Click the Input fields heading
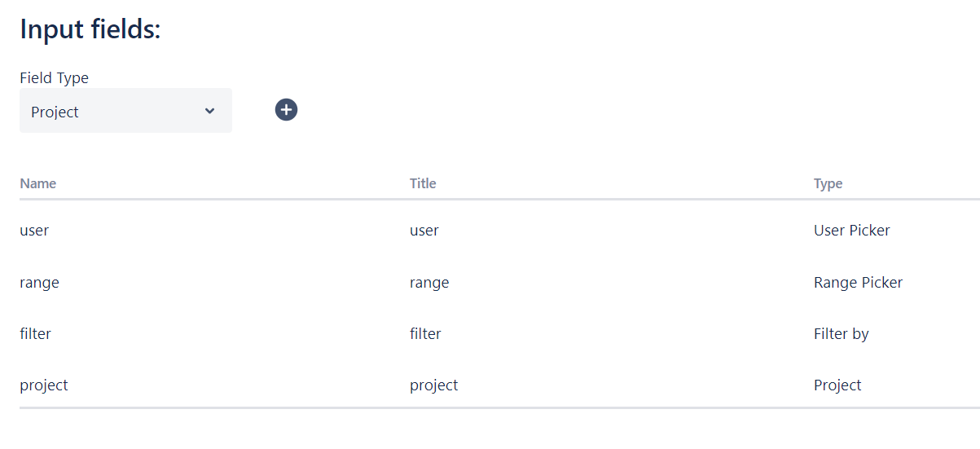 click(90, 29)
